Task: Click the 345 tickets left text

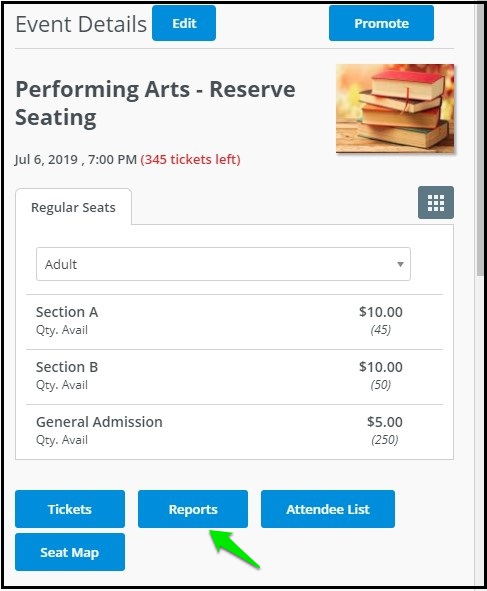Action: point(190,159)
